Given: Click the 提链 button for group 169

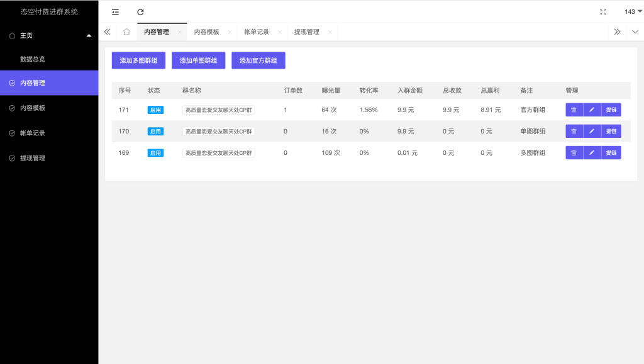Looking at the screenshot, I should pos(610,152).
